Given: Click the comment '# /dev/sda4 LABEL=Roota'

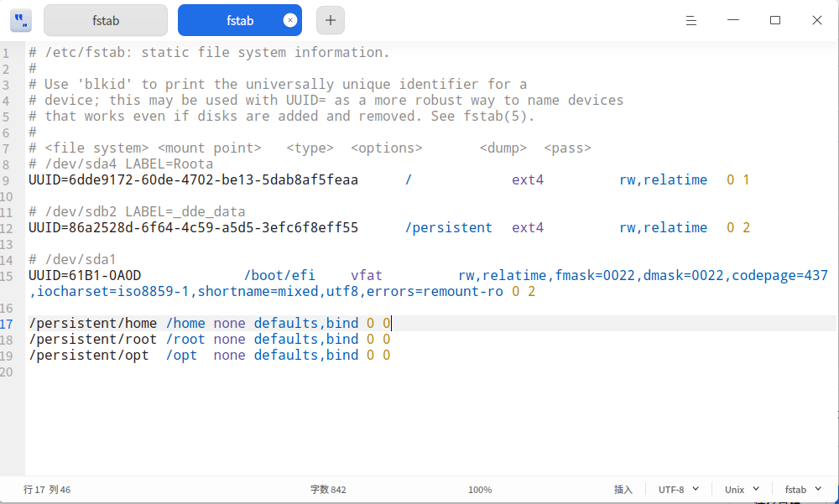Looking at the screenshot, I should tap(121, 164).
